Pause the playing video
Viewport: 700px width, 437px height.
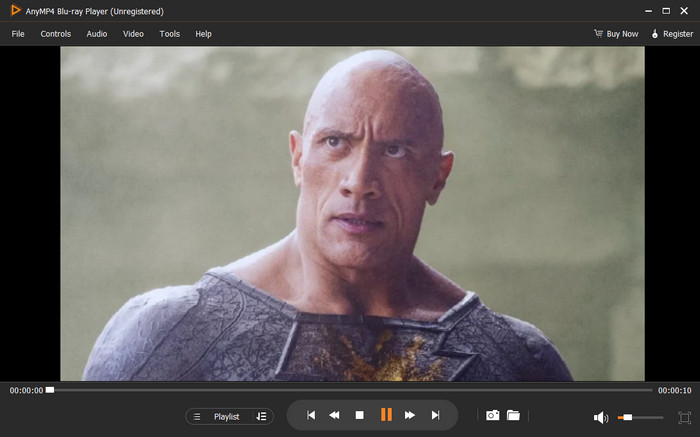pos(386,415)
